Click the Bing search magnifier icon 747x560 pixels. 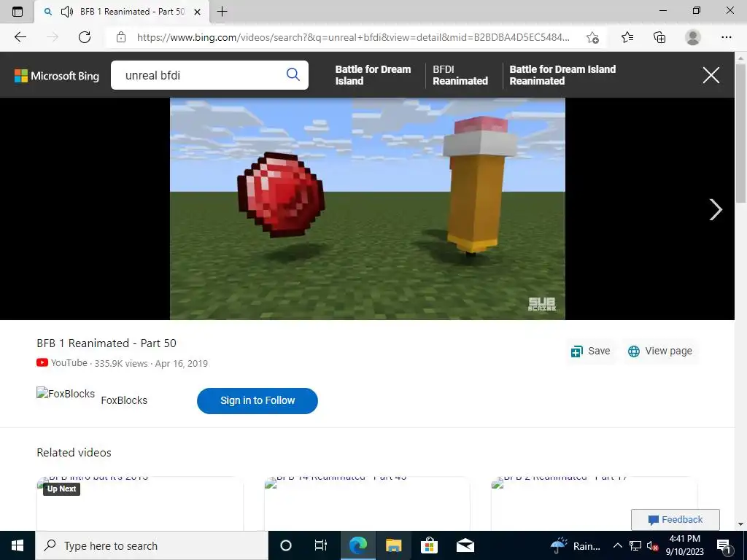[293, 74]
